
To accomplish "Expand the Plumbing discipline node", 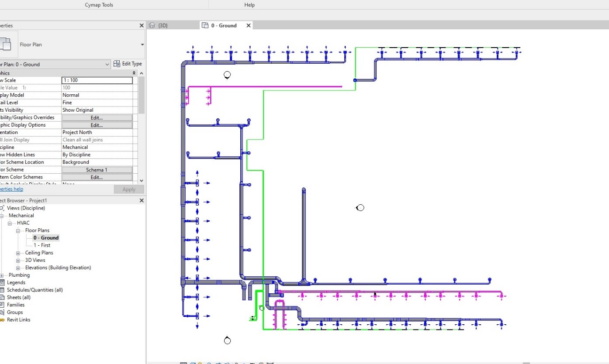I will click(2, 275).
